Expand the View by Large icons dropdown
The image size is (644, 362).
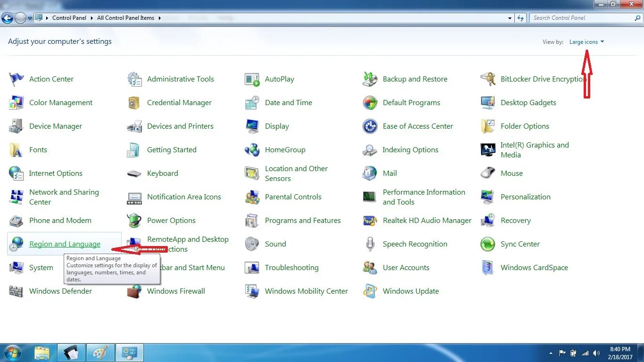pos(586,42)
